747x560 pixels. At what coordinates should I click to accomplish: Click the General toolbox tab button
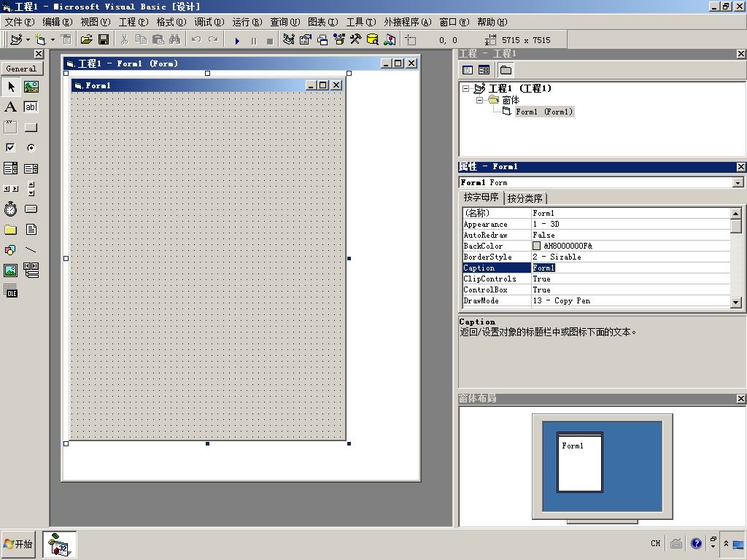pos(21,69)
